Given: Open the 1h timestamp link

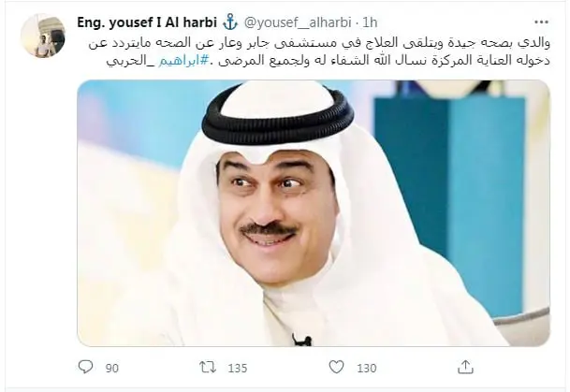Looking at the screenshot, I should (x=370, y=22).
